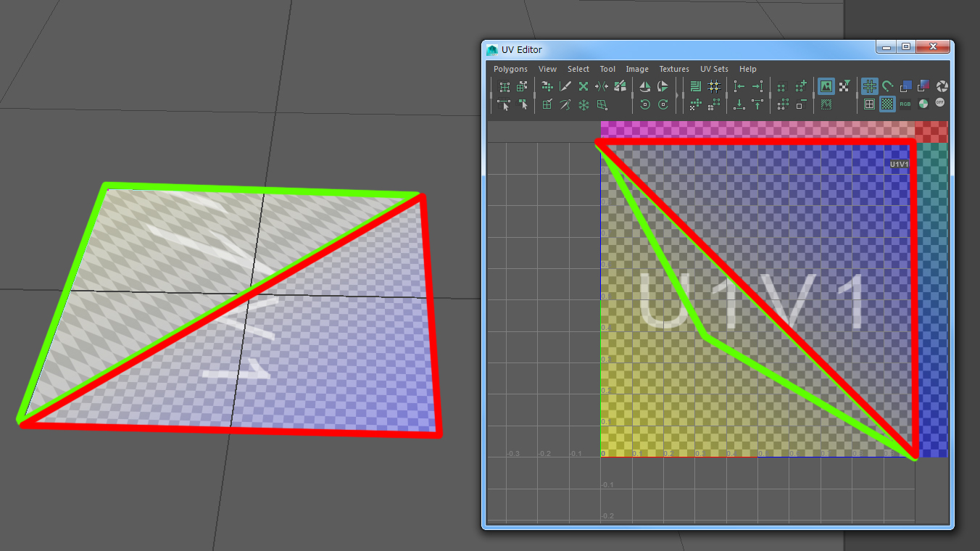Flip selected UVs vertically
The height and width of the screenshot is (551, 980).
click(663, 86)
